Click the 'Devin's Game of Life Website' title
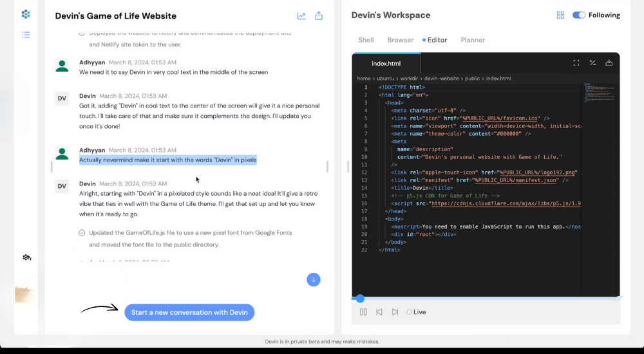Image resolution: width=644 pixels, height=354 pixels. click(116, 16)
